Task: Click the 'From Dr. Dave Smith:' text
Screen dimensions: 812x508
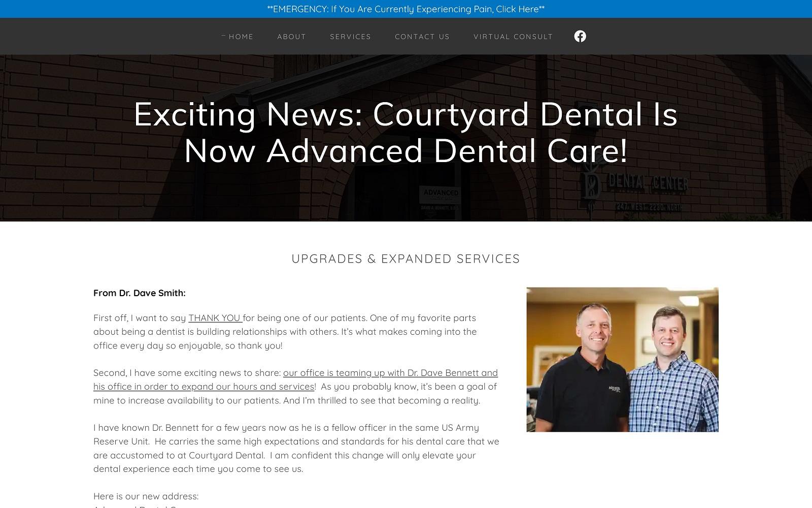Action: (x=140, y=293)
